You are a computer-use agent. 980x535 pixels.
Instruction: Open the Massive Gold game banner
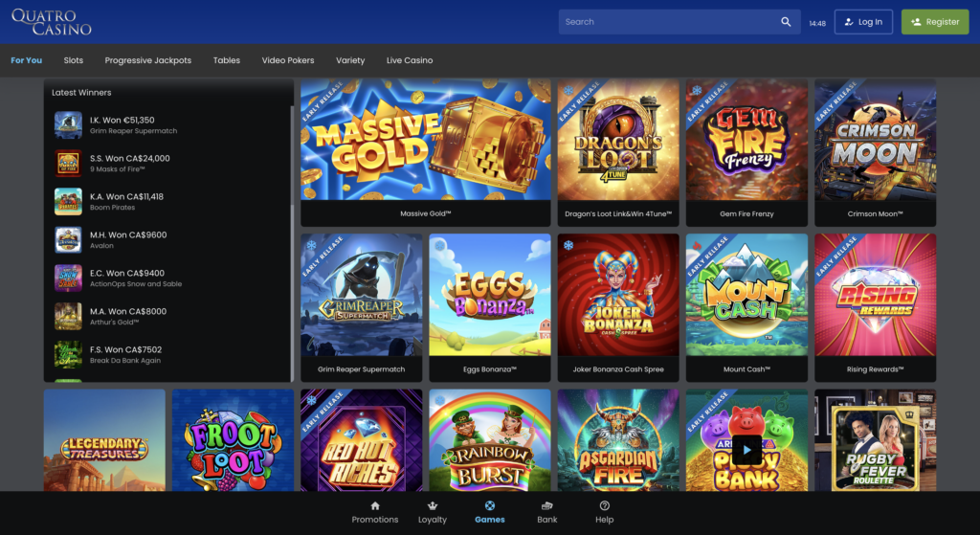(x=426, y=152)
